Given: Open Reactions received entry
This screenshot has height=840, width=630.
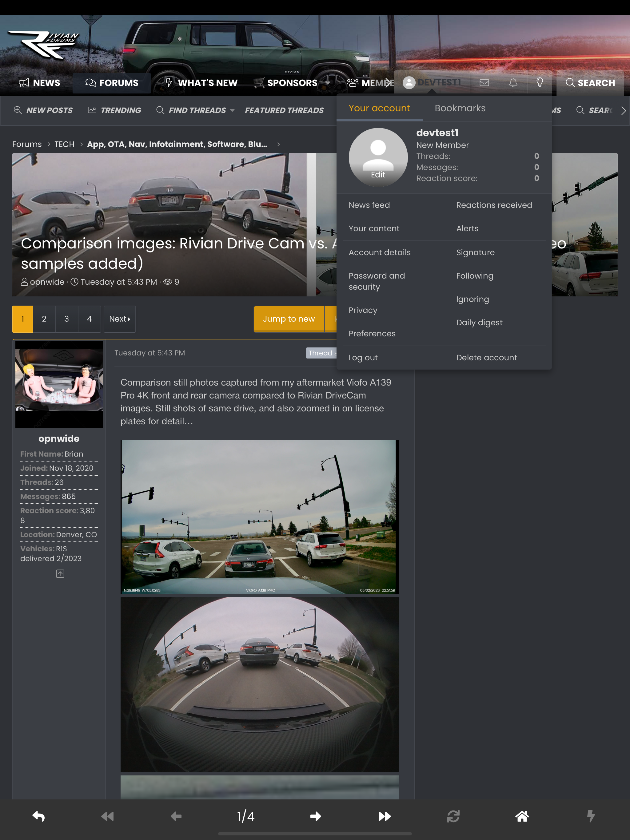Looking at the screenshot, I should click(x=494, y=205).
